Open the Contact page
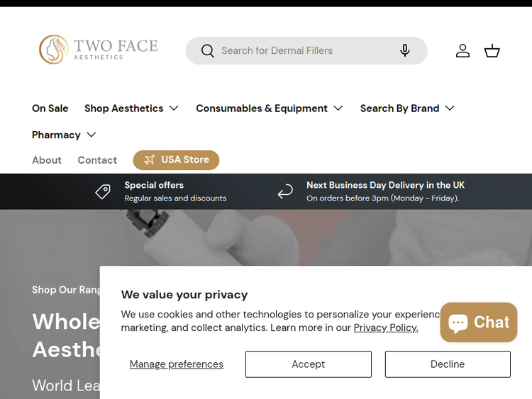This screenshot has width=532, height=399. pyautogui.click(x=97, y=160)
